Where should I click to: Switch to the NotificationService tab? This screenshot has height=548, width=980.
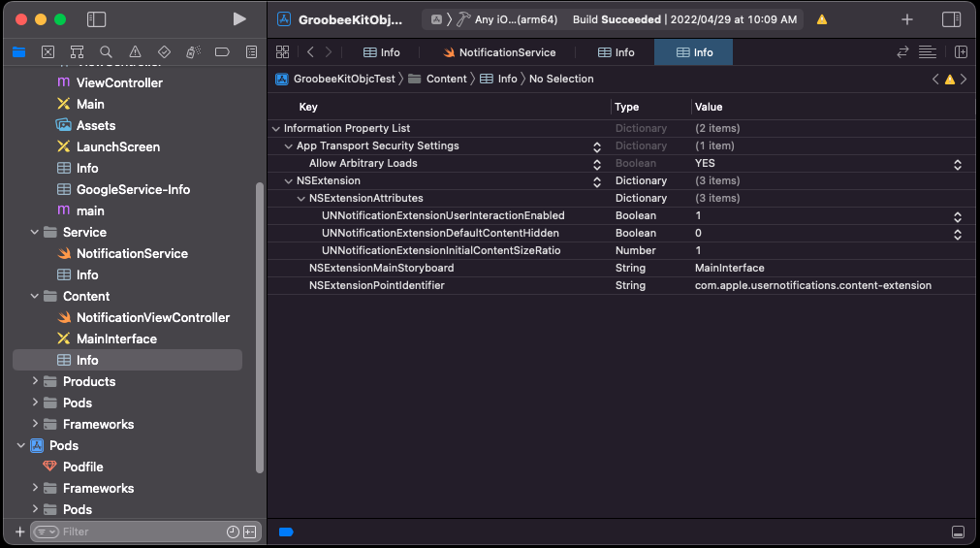[498, 52]
